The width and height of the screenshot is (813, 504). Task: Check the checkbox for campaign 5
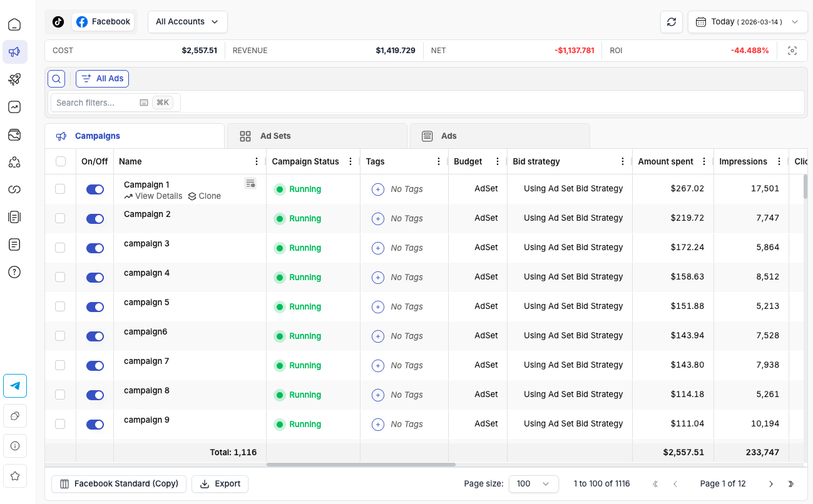click(x=60, y=306)
